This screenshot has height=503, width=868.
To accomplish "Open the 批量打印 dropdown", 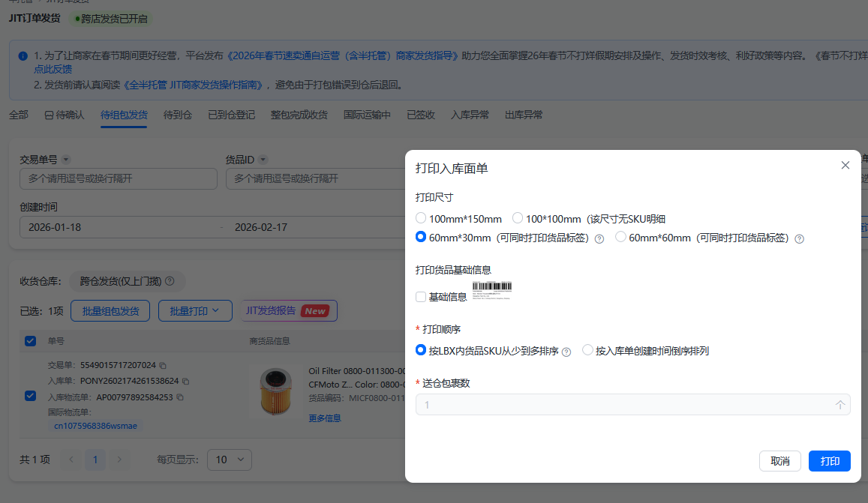I will point(195,310).
